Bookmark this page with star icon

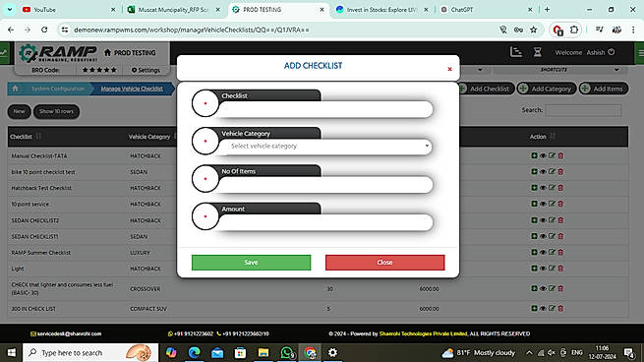point(533,30)
